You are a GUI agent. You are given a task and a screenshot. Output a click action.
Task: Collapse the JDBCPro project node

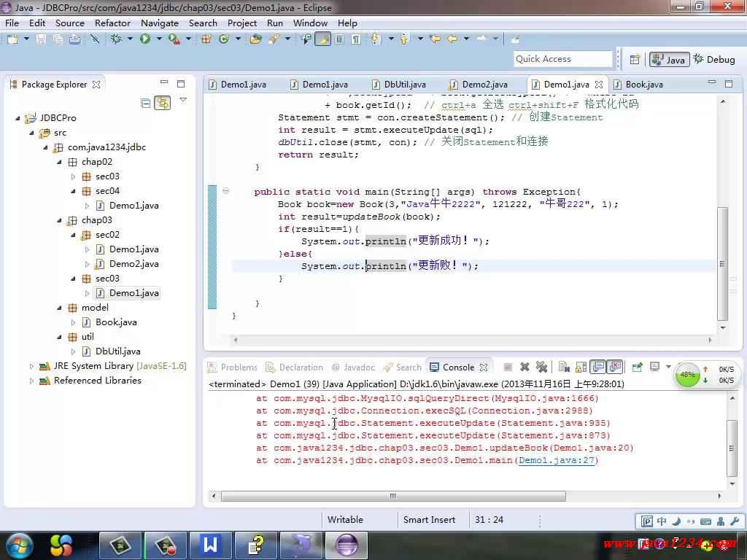click(18, 117)
